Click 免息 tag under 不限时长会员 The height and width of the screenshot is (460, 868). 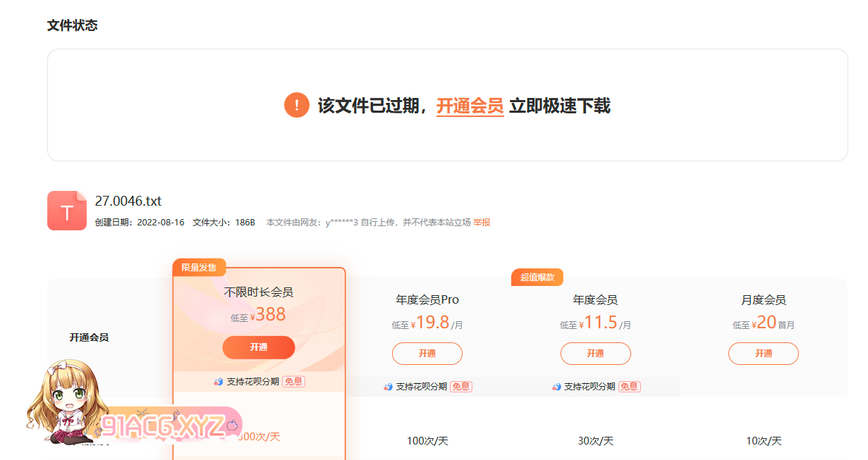coord(293,382)
